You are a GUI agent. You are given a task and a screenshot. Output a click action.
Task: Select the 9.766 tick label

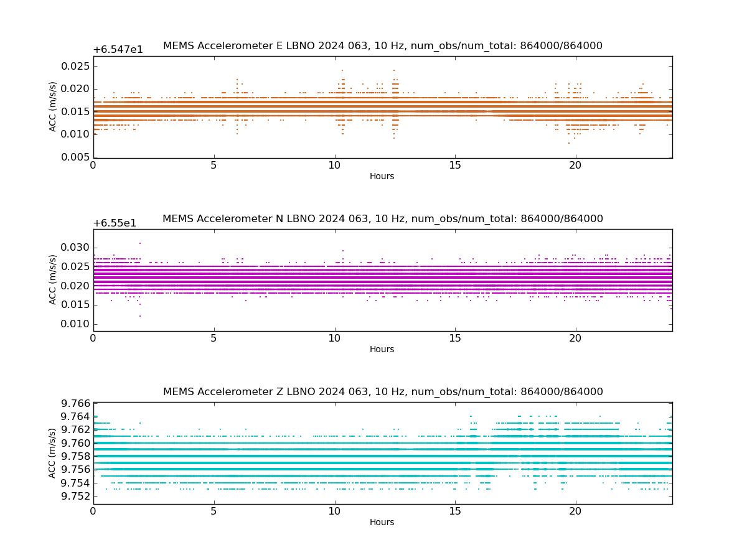75,403
